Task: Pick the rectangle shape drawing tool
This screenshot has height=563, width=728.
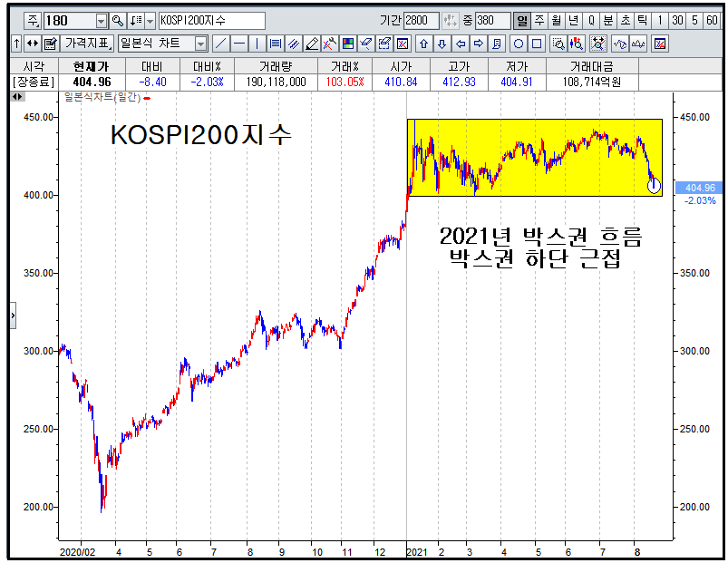Action: (537, 44)
